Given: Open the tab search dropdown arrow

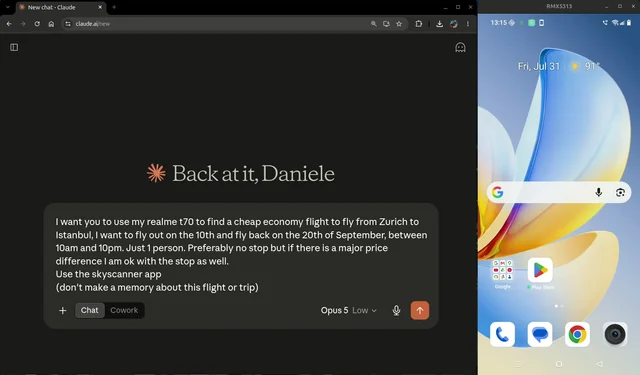Looking at the screenshot, I should [7, 7].
